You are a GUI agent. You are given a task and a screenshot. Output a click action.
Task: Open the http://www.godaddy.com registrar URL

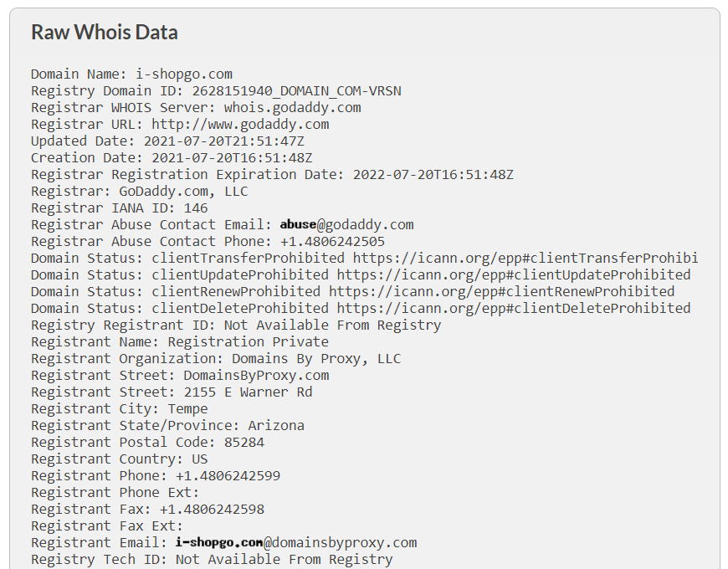click(x=240, y=125)
